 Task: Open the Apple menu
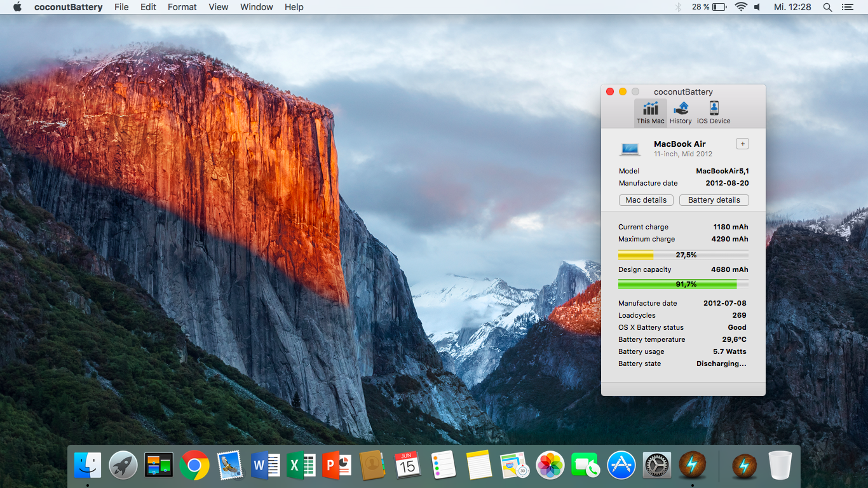[17, 7]
